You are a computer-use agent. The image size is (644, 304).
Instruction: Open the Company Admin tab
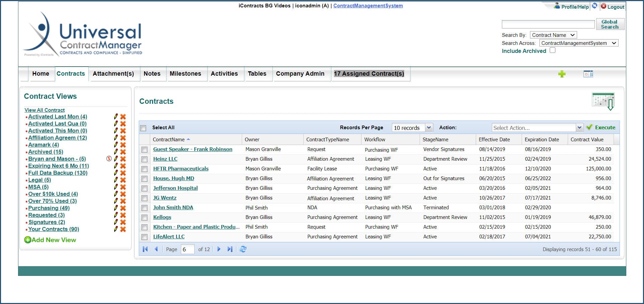click(x=300, y=74)
